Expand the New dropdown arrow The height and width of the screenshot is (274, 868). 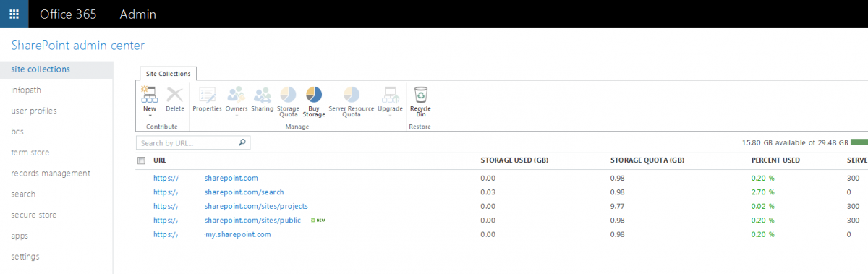[x=150, y=115]
